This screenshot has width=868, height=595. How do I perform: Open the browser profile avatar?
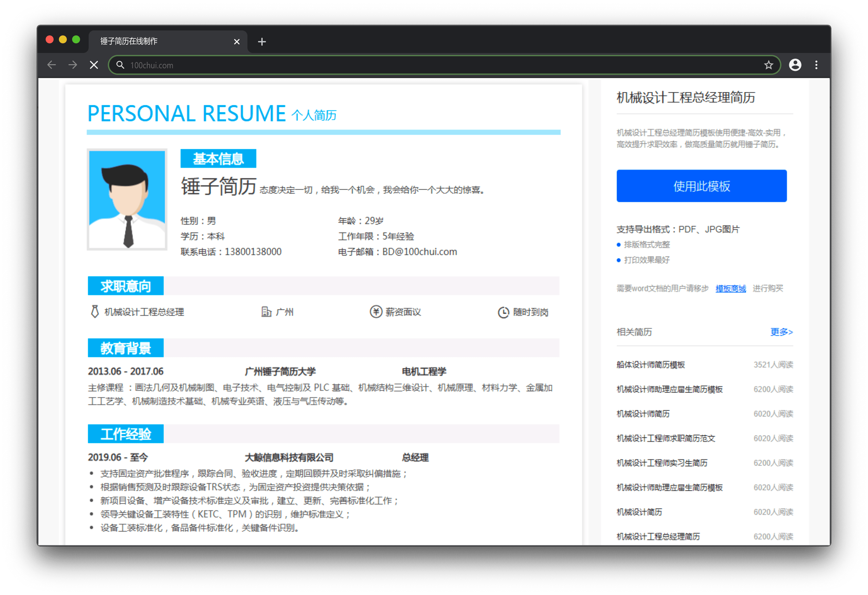click(x=795, y=65)
